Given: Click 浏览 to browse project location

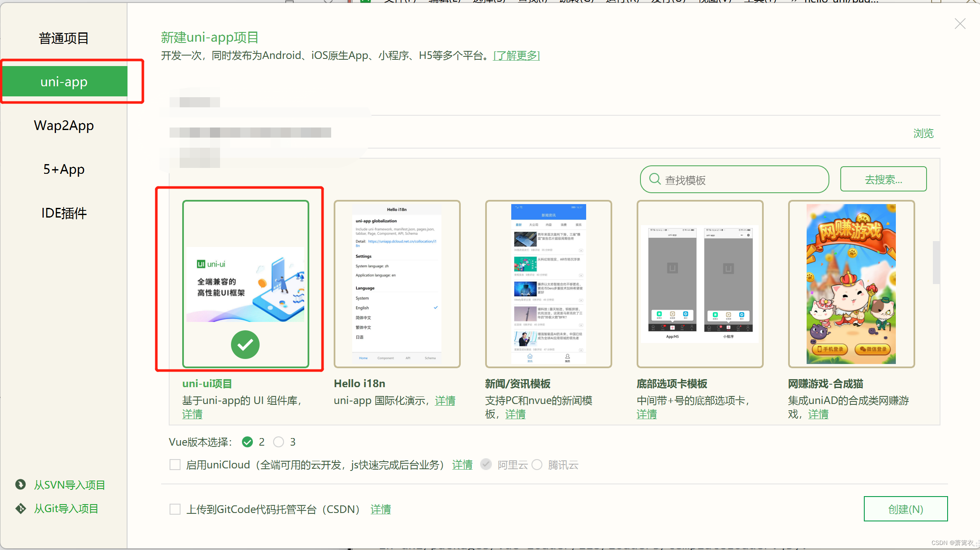Looking at the screenshot, I should [x=923, y=133].
